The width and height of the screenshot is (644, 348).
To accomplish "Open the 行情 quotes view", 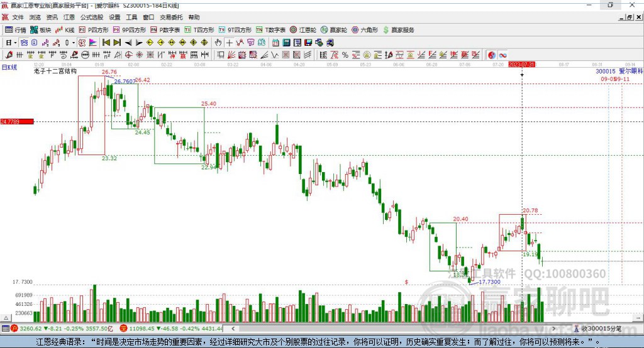I will [x=16, y=30].
